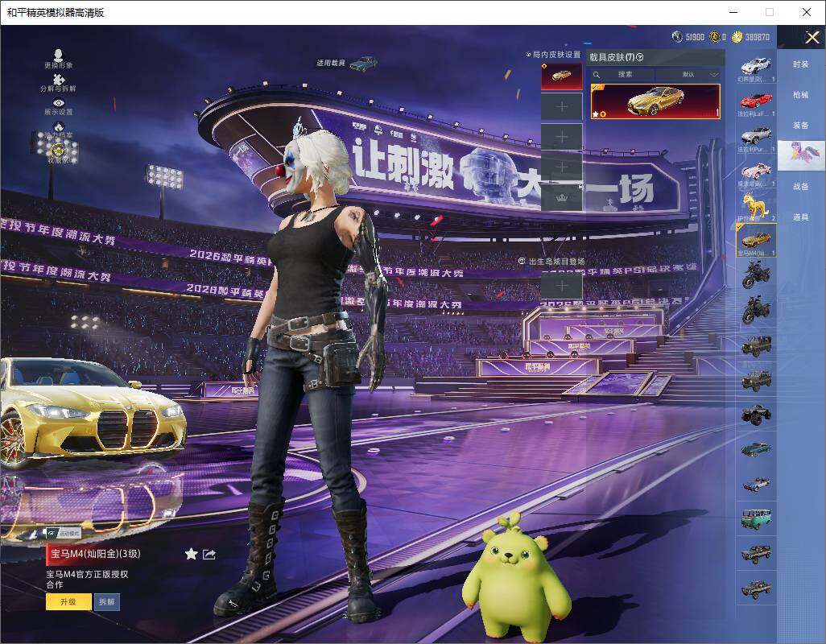The image size is (826, 644).
Task: Select the silver Ferrari vehicle
Action: coord(757,137)
